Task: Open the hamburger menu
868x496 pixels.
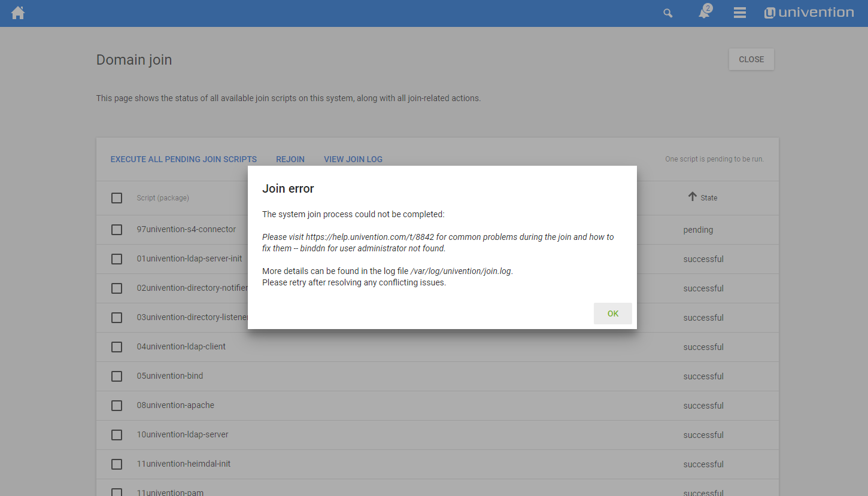Action: [740, 13]
